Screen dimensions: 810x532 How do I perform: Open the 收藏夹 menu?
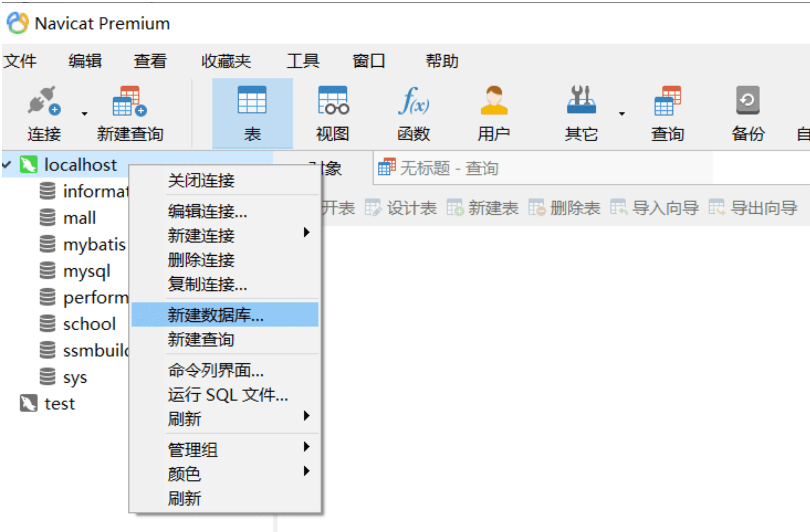(x=226, y=61)
